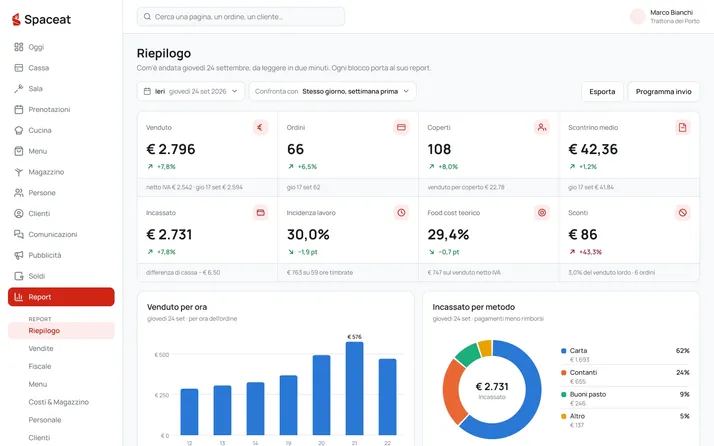Click the green Buoni pasto legend swatch

563,395
